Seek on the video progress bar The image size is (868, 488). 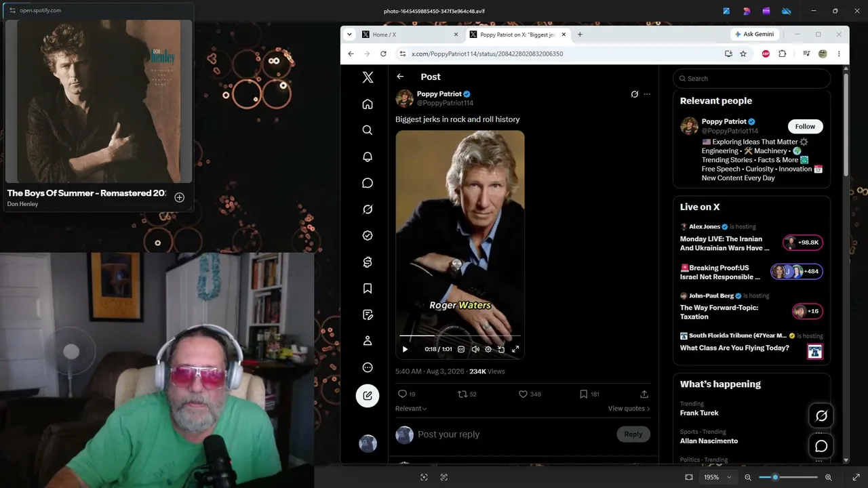click(460, 335)
